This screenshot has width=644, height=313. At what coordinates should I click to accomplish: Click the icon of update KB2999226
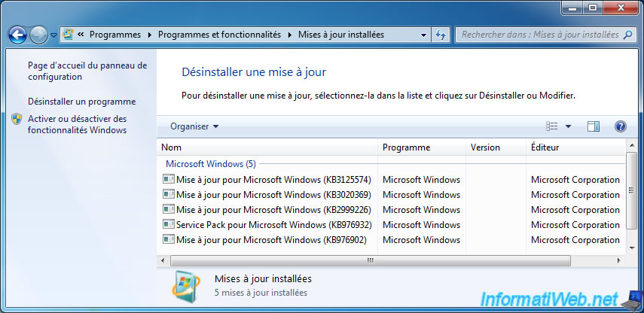pos(169,209)
